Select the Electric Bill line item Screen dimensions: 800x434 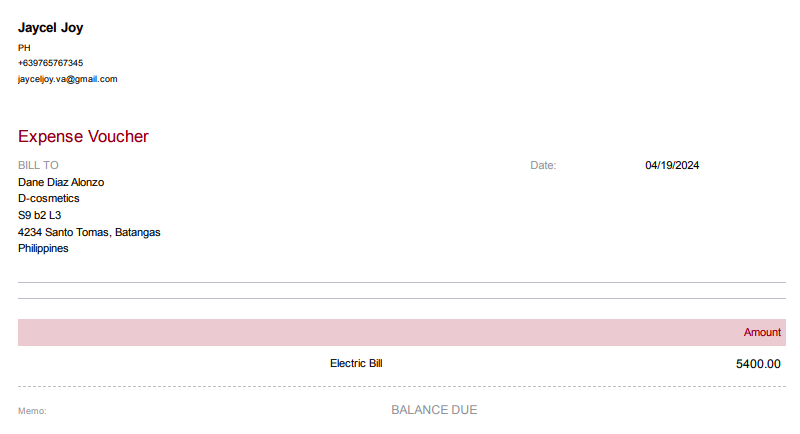coord(356,363)
